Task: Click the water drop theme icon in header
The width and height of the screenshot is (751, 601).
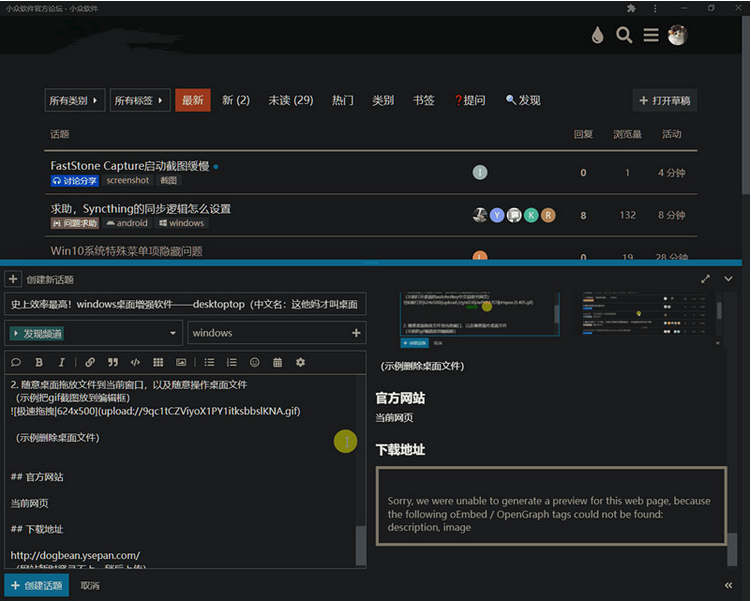Action: coord(597,35)
